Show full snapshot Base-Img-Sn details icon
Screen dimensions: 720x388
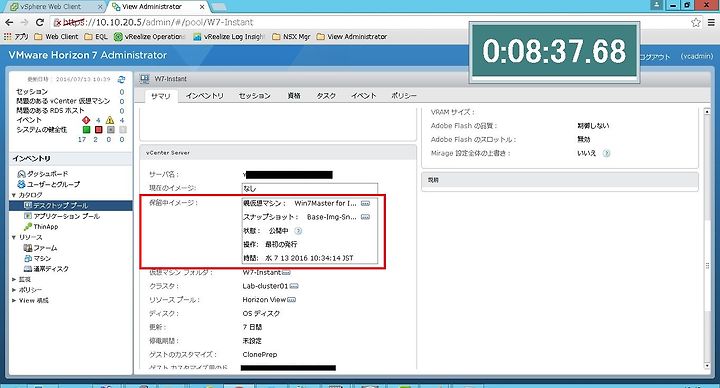click(365, 217)
